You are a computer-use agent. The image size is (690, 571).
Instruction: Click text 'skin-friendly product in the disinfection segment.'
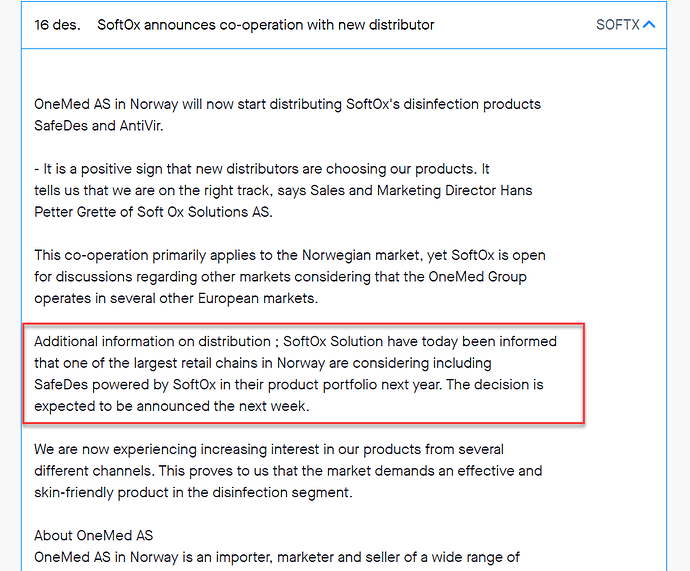[194, 493]
